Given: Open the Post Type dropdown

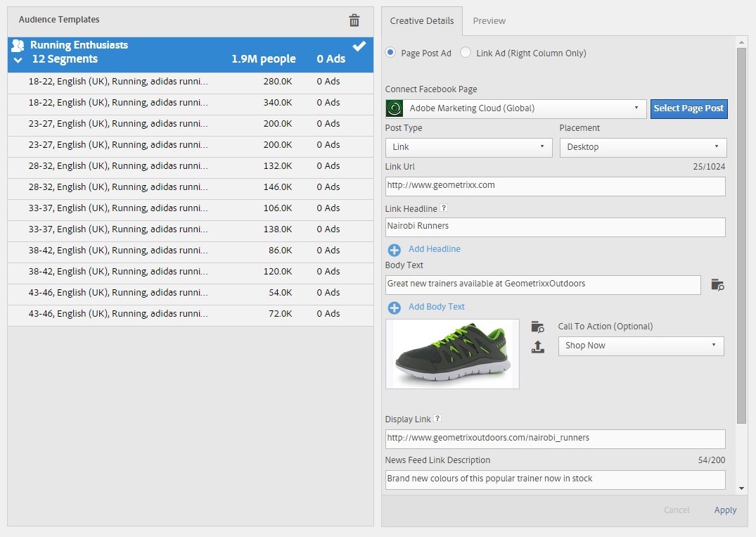Looking at the screenshot, I should pyautogui.click(x=468, y=147).
